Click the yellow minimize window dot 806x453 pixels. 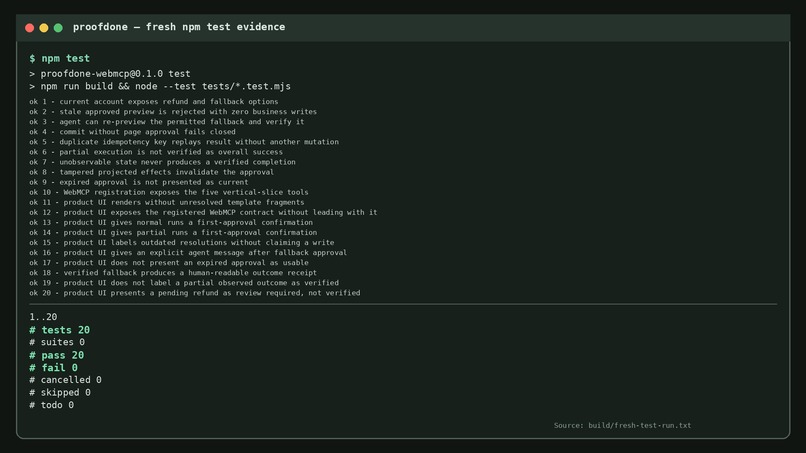point(44,28)
